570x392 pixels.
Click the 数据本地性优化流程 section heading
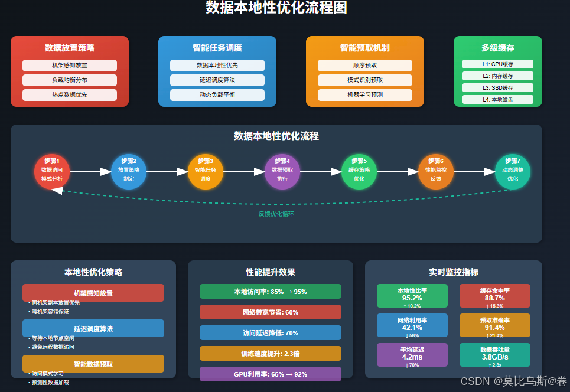coord(276,136)
